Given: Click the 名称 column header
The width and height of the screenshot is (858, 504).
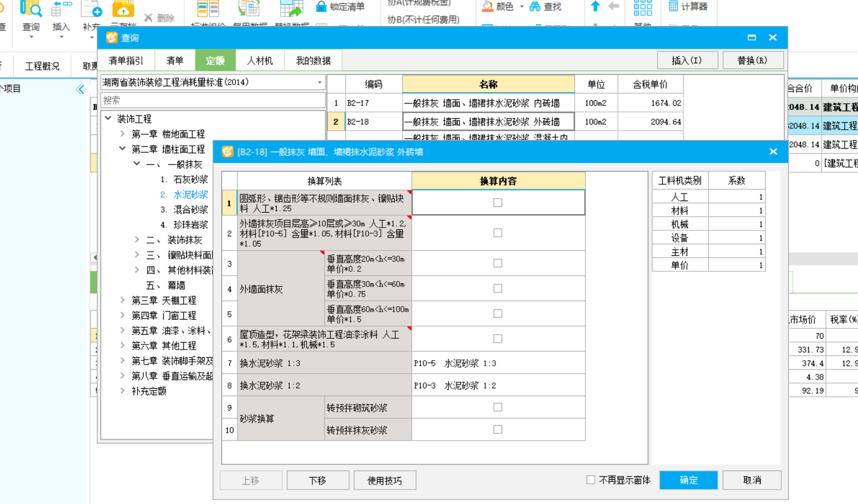Looking at the screenshot, I should tap(488, 84).
